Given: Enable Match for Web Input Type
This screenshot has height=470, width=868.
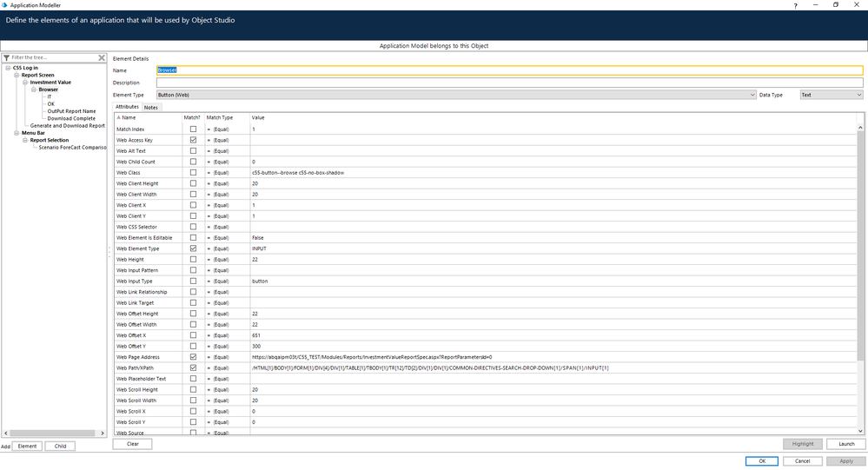Looking at the screenshot, I should (x=193, y=281).
